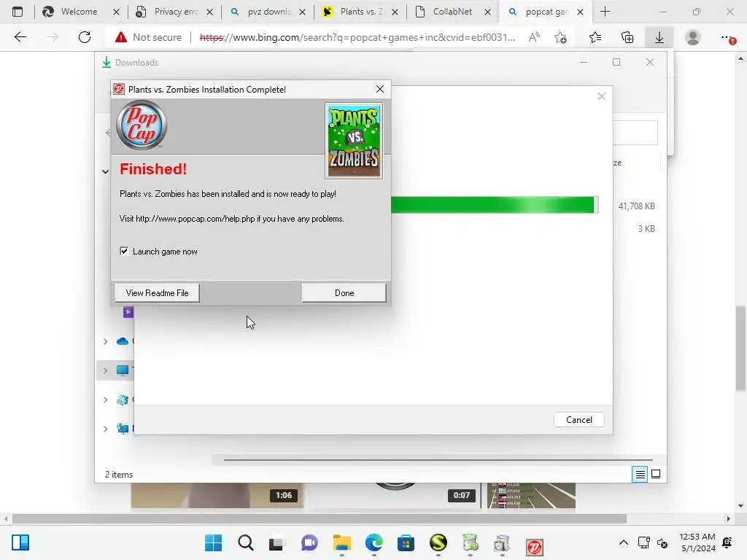Add this page to favorites
This screenshot has height=560, width=747.
coord(561,37)
